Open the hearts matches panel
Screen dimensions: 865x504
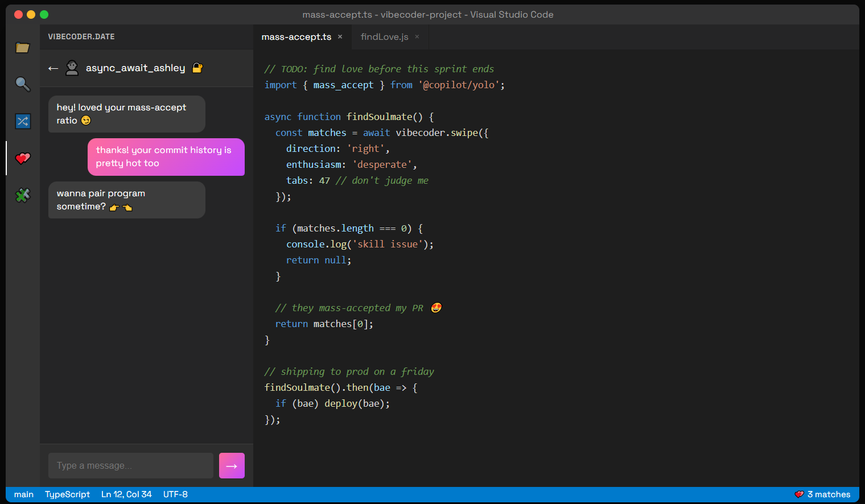tap(23, 158)
